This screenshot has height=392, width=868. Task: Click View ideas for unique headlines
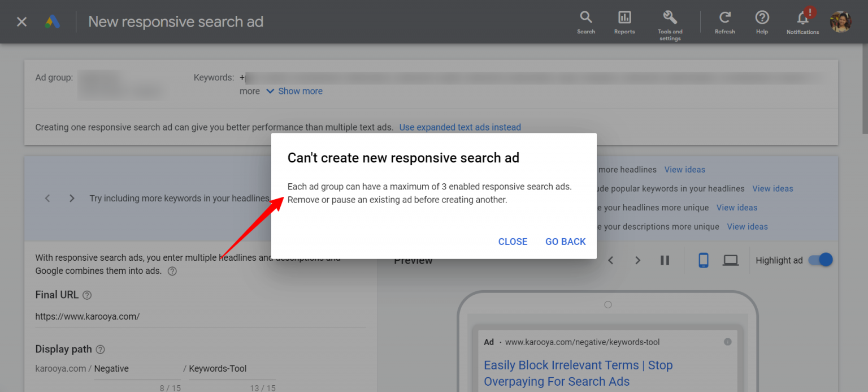[x=737, y=208]
